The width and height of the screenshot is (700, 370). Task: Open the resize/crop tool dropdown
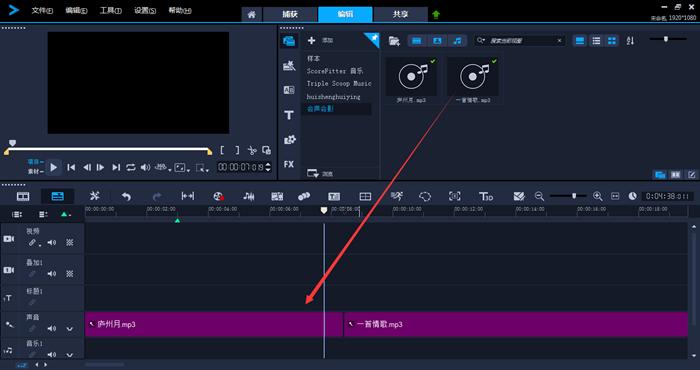[202, 168]
